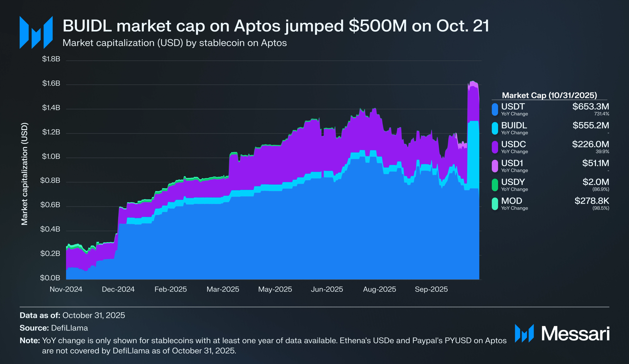This screenshot has height=364, width=629.
Task: Click the BUIDL spike at chart's right edge
Action: (473, 155)
